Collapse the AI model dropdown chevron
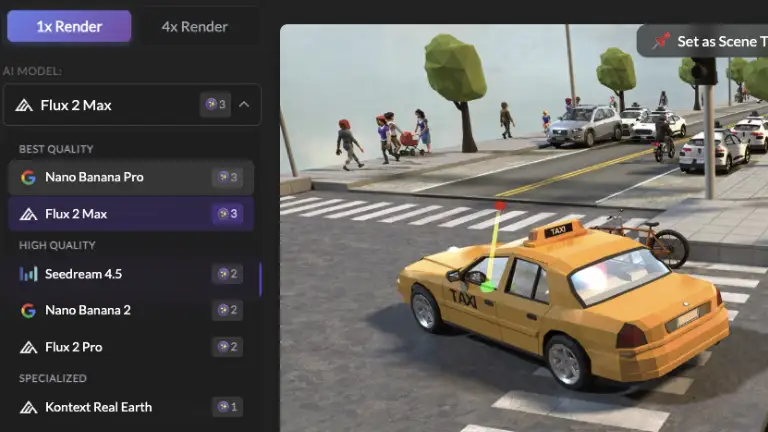The image size is (768, 432). click(244, 104)
